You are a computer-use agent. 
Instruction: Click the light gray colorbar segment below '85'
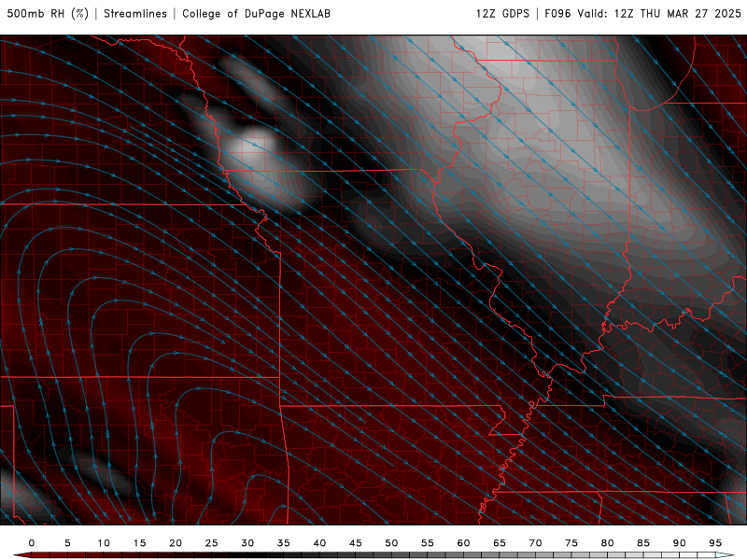[x=643, y=555]
